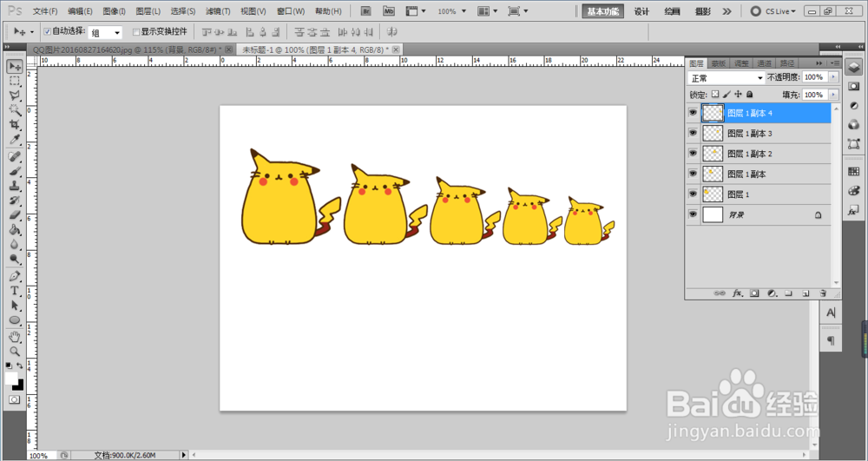868x461 pixels.
Task: Select the Rectangular Marquee tool
Action: (x=15, y=81)
